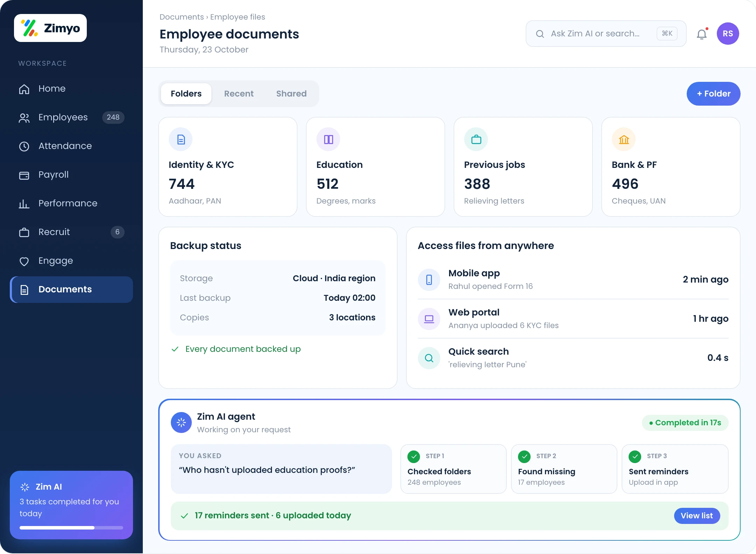Viewport: 756px width, 554px height.
Task: Click the Mobile app phone icon
Action: click(429, 279)
